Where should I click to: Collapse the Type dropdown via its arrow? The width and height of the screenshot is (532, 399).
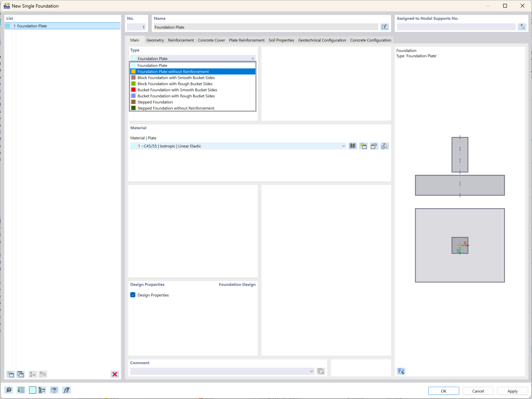pos(253,59)
